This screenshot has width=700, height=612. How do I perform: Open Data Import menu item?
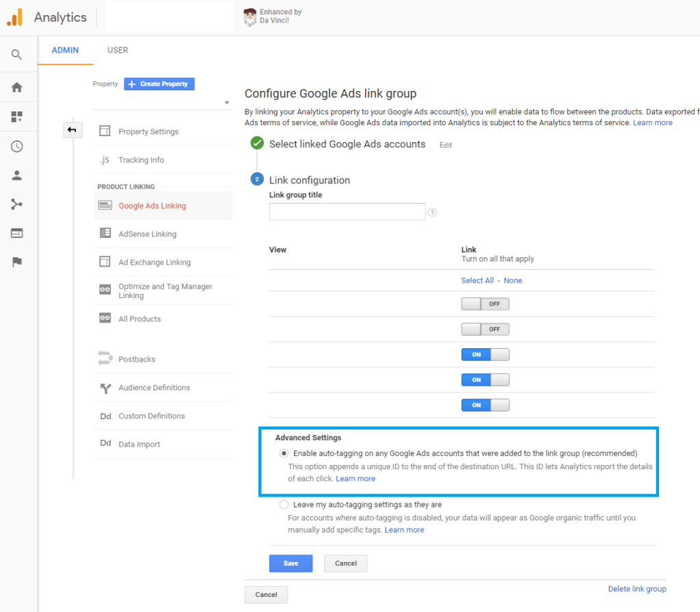point(163,444)
